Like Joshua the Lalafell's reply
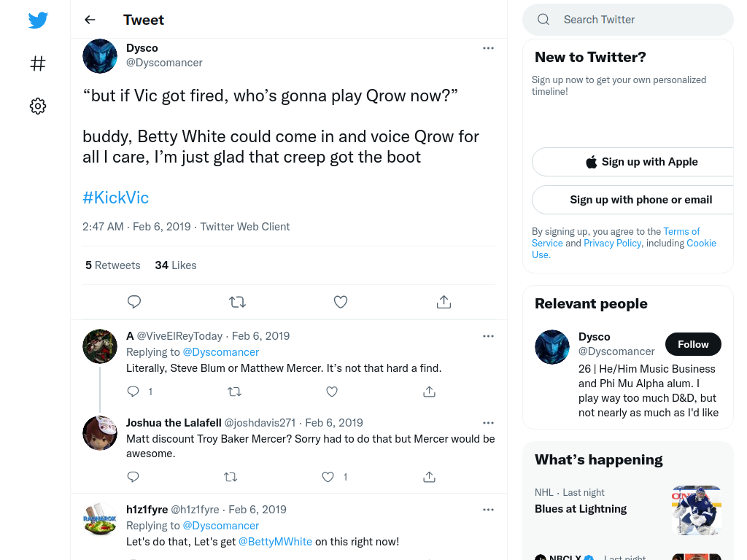The height and width of the screenshot is (560, 747). click(328, 477)
